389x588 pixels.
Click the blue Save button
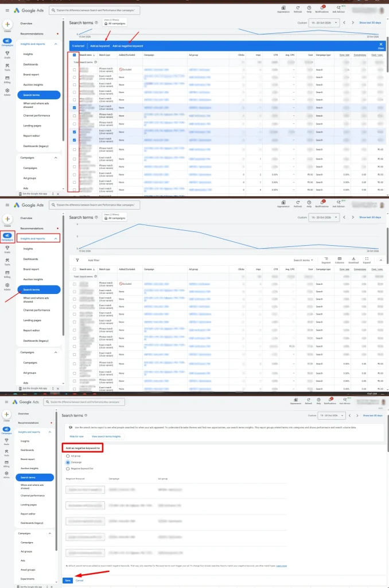point(68,581)
